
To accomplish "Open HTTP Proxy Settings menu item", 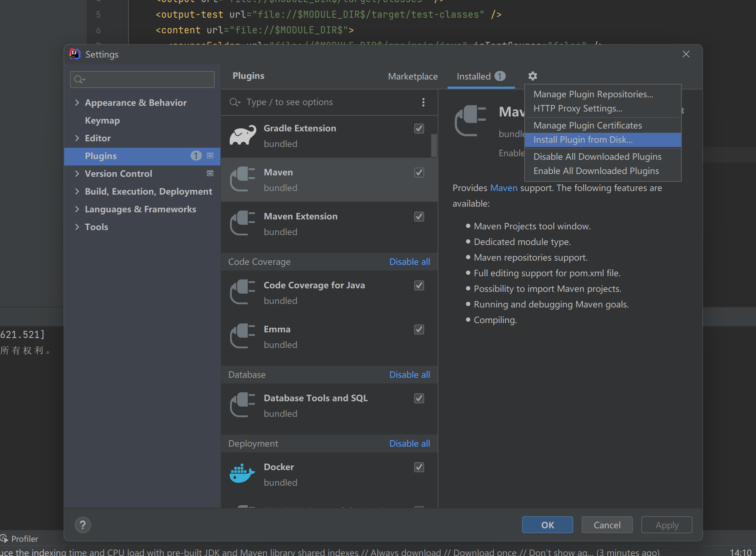I will (603, 108).
